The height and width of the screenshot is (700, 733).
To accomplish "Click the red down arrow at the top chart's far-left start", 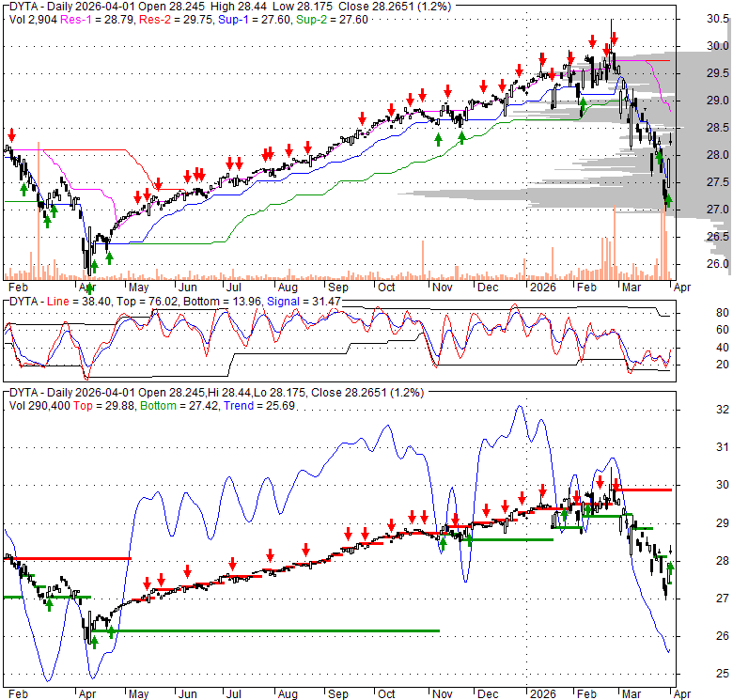I will coord(11,134).
